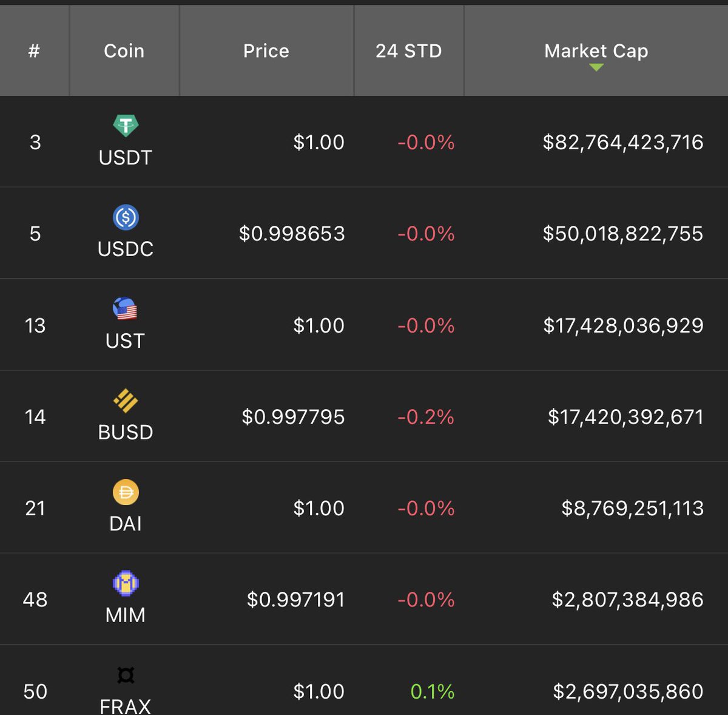Click the # rank column header
The height and width of the screenshot is (715, 728).
pos(34,51)
